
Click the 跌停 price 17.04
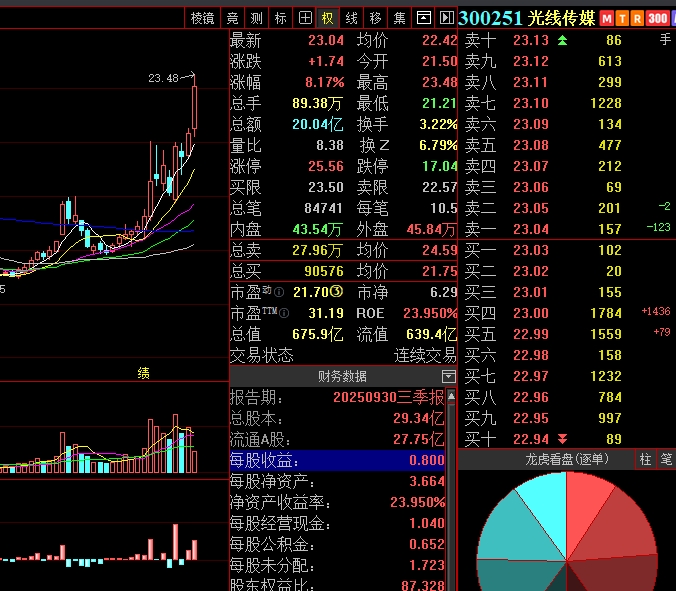pos(440,166)
